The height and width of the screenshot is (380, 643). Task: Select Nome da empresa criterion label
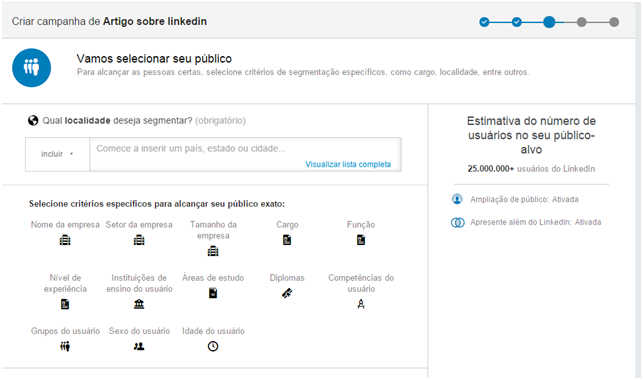click(x=65, y=225)
